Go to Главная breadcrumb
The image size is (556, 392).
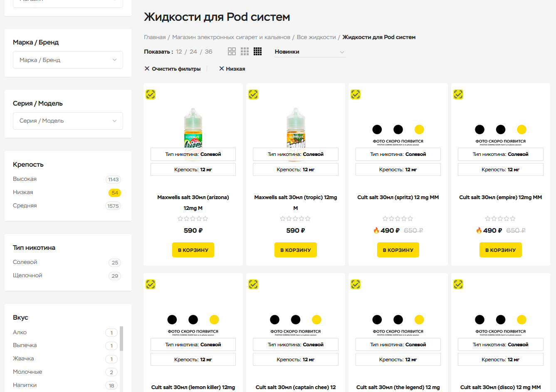pos(155,37)
